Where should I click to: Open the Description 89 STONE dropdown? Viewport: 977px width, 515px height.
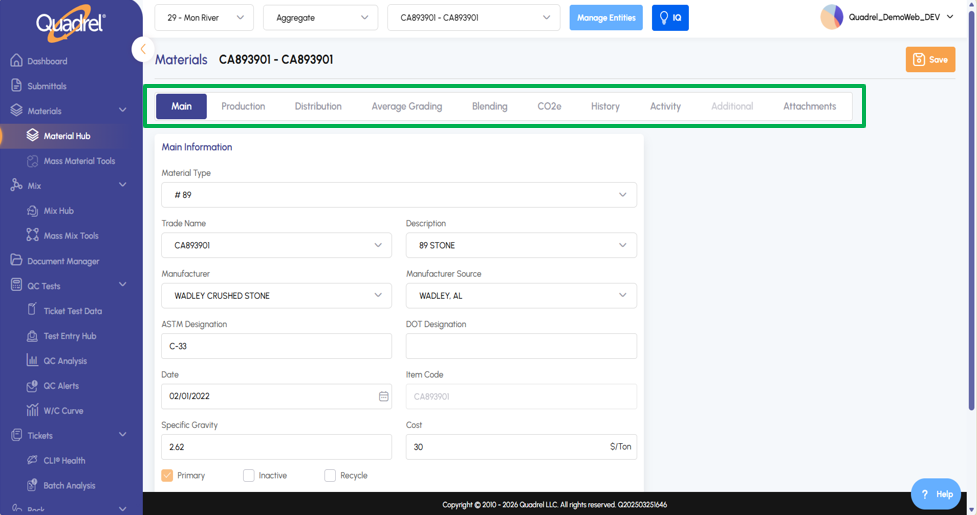[x=521, y=245]
